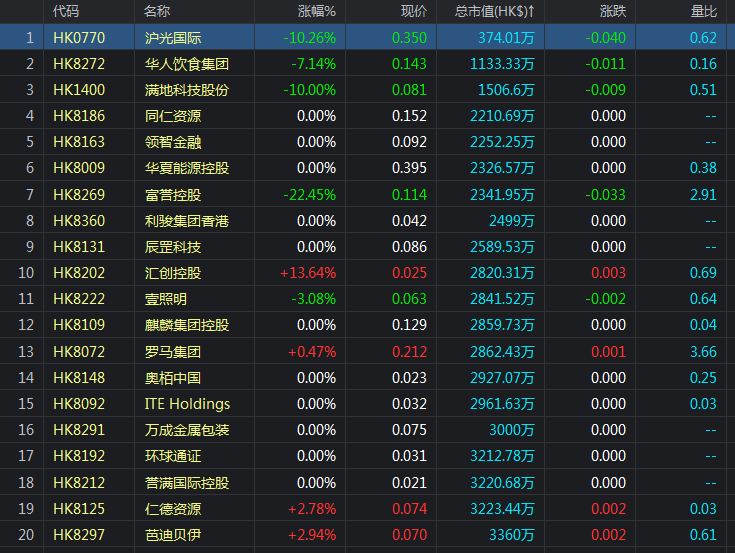The image size is (735, 553).
Task: Select 芭迪贝伊 name
Action: pos(173,535)
